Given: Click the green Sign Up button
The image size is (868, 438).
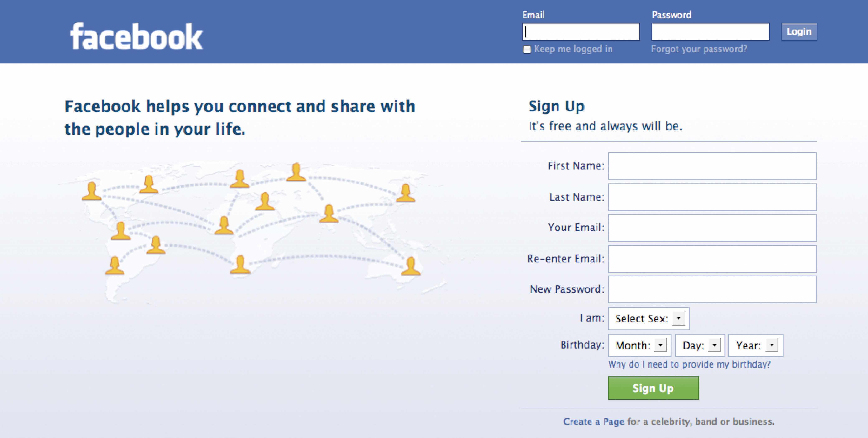Looking at the screenshot, I should pyautogui.click(x=653, y=388).
